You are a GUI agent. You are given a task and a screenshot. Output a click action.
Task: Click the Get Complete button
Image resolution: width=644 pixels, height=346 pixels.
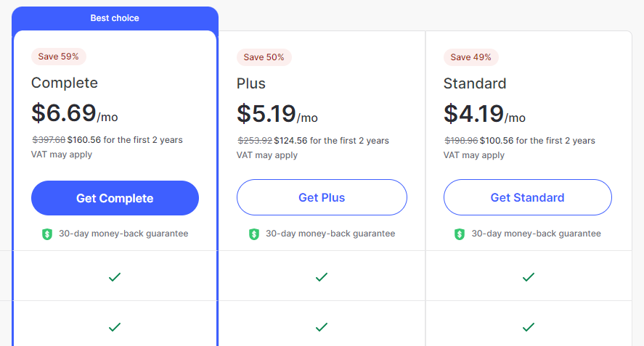tap(115, 198)
